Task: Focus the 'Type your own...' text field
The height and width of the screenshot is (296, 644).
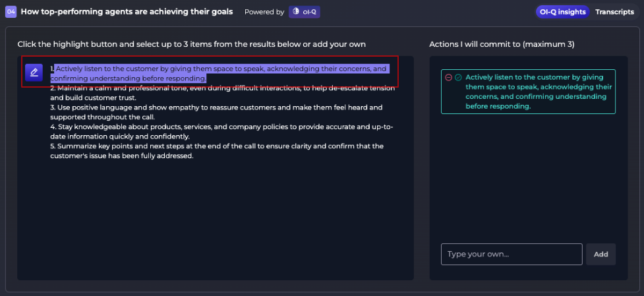Action: pos(512,254)
